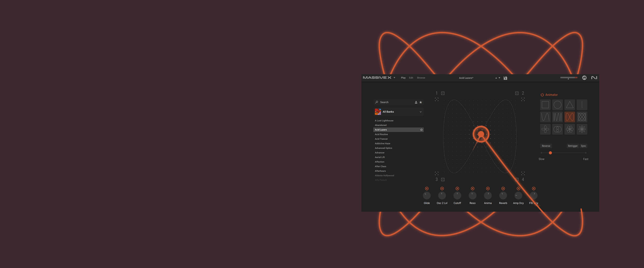Switch to the Edit view

[411, 78]
